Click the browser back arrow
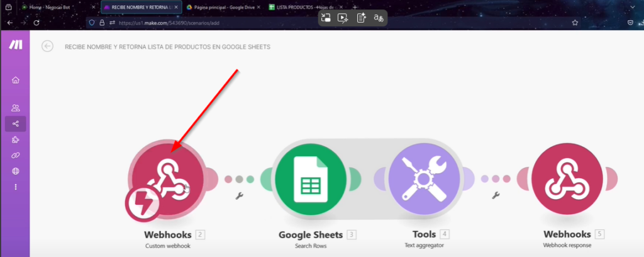This screenshot has width=644, height=257. (x=10, y=23)
